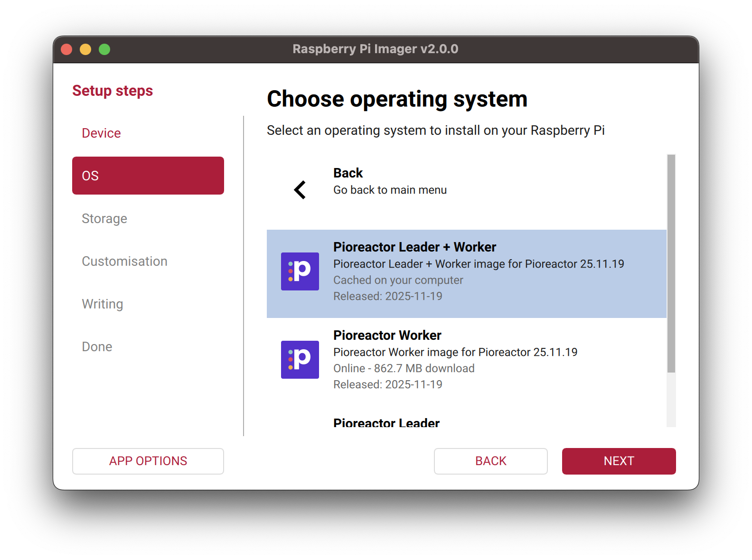Switch to the Customisation step
Screen dimensions: 752x560
tap(124, 261)
